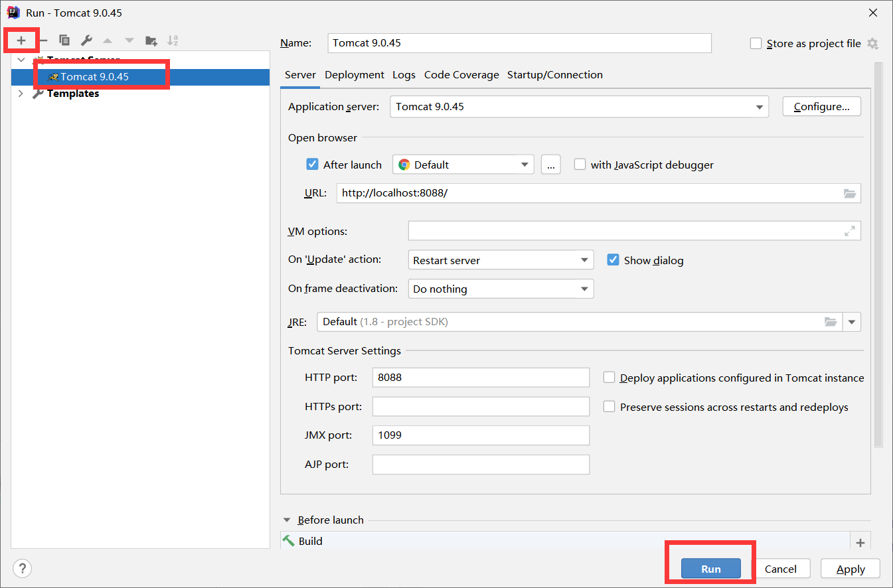Open the On frame deactivation dropdown

tap(501, 289)
